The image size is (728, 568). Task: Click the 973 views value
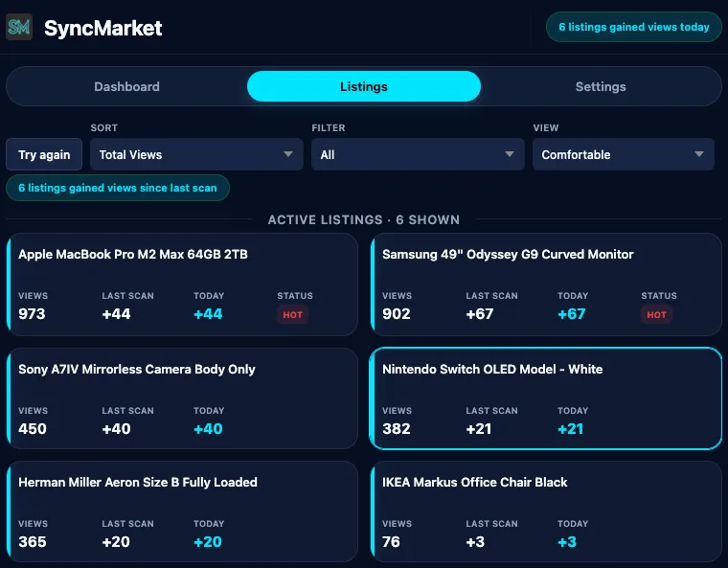[32, 314]
